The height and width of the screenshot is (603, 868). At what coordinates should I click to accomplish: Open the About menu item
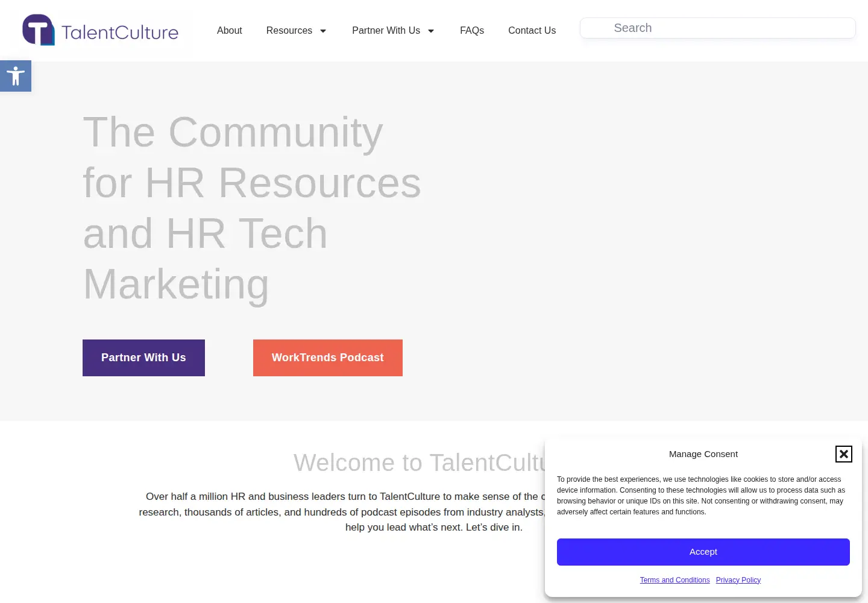click(229, 31)
